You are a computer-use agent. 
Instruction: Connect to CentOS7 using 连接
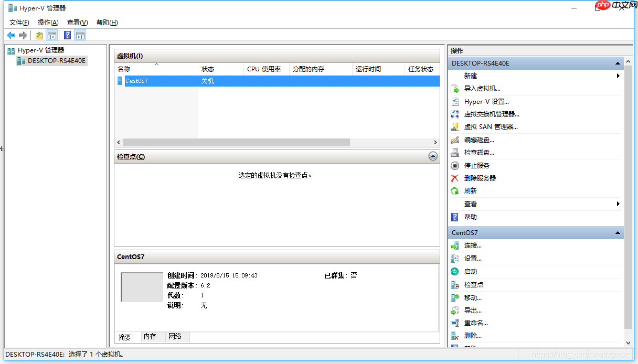point(472,245)
